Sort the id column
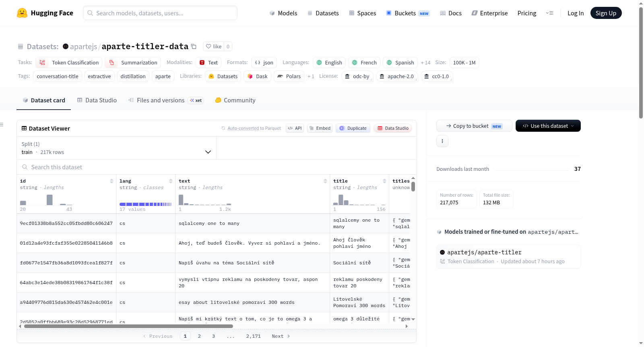Image resolution: width=644 pixels, height=347 pixels. tap(111, 181)
